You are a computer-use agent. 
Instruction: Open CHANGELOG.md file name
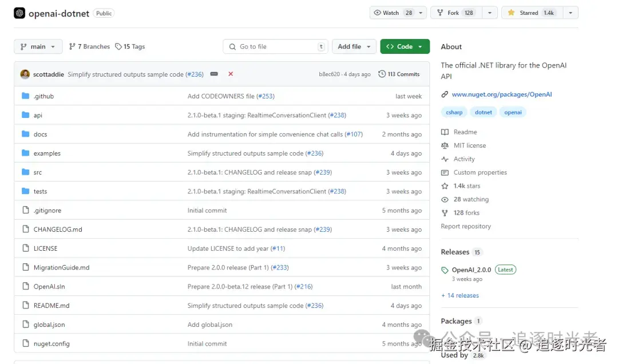[x=58, y=229]
